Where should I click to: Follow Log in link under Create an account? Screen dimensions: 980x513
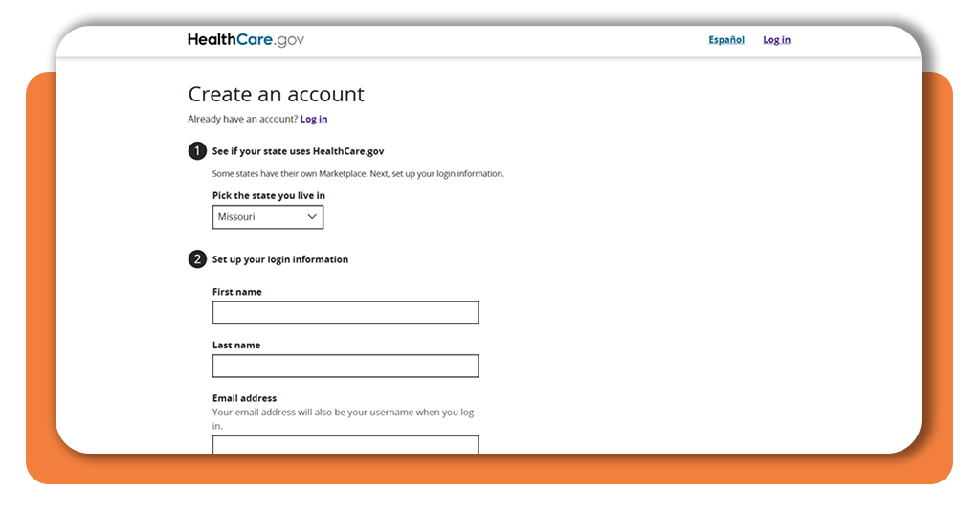(314, 119)
